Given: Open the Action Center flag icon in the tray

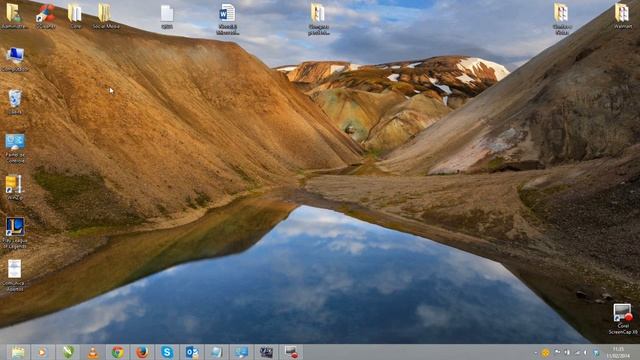Looking at the screenshot, I should click(557, 352).
